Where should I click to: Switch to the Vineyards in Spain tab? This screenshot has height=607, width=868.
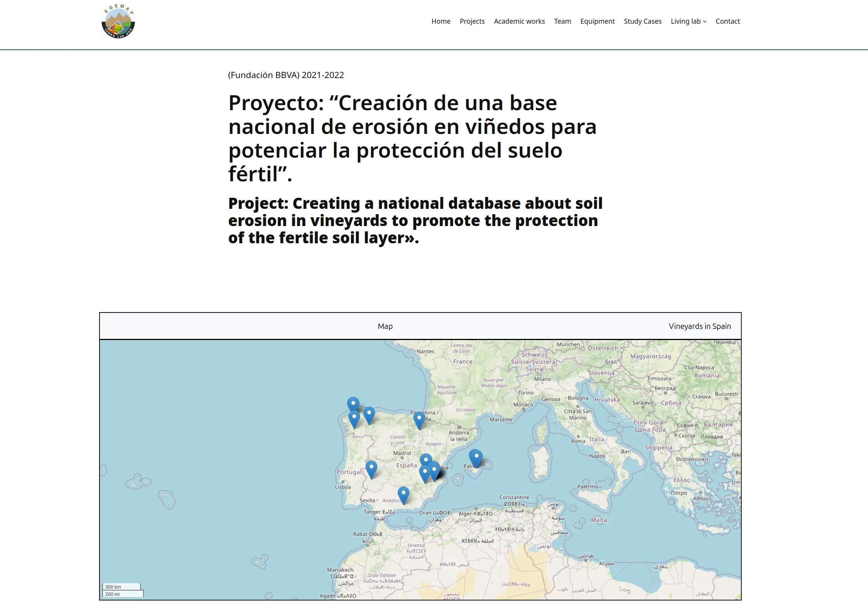(x=700, y=326)
